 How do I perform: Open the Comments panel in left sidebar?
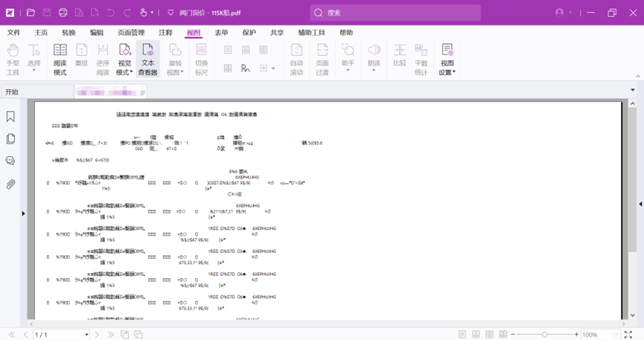10,161
